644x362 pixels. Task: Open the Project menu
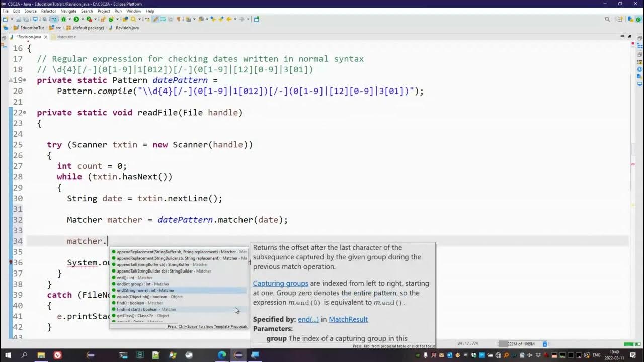104,11
